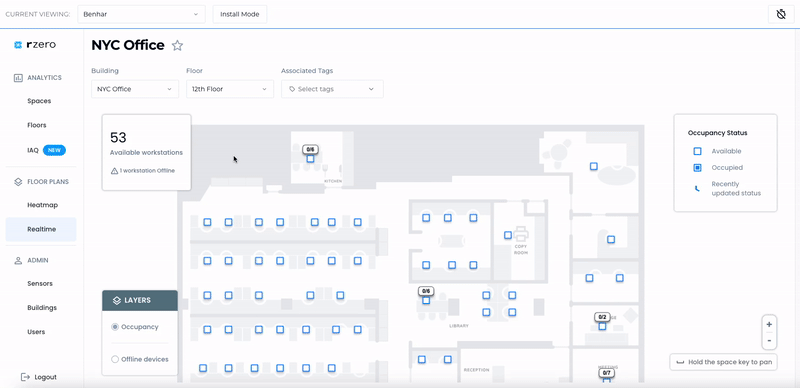Click the Install Mode button
The width and height of the screenshot is (800, 388).
tap(240, 14)
